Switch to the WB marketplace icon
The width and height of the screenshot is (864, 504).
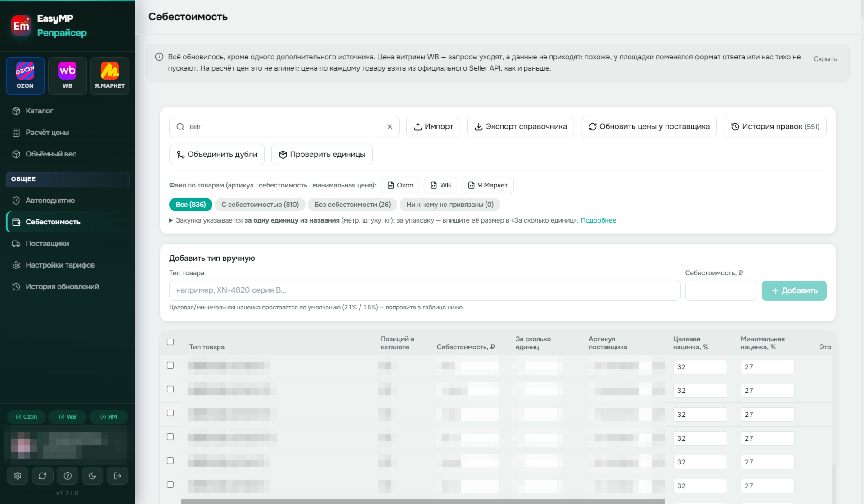coord(67,76)
